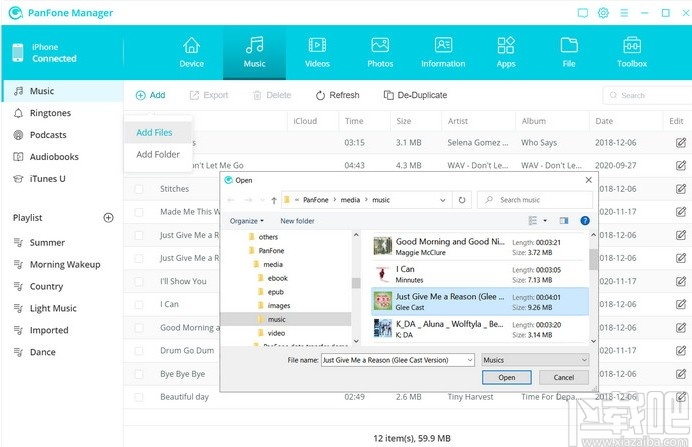Click the Export button
Image resolution: width=692 pixels, height=447 pixels.
tap(209, 95)
